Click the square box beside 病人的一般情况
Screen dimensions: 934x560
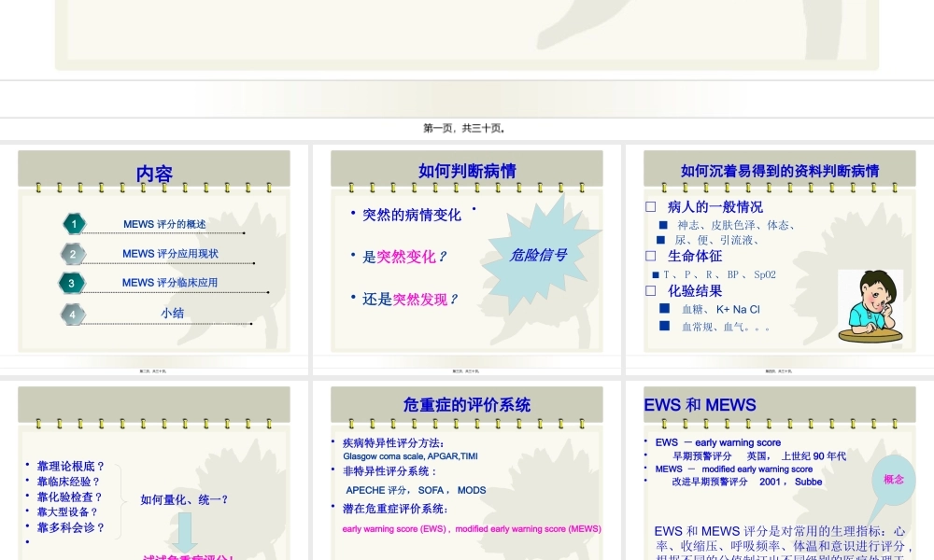point(651,207)
